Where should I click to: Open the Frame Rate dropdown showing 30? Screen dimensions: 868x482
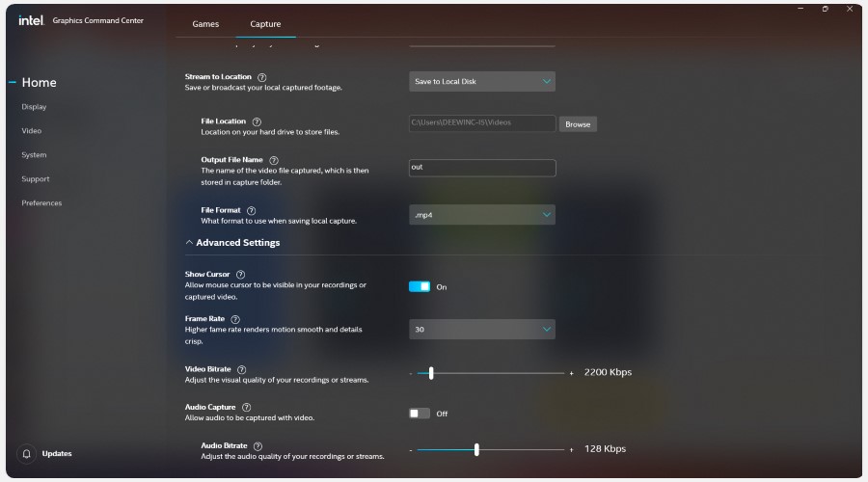pyautogui.click(x=482, y=330)
